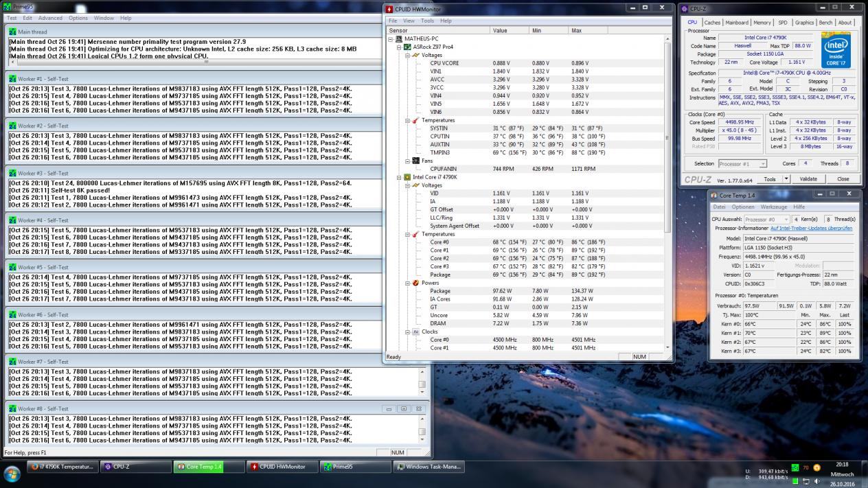
Task: Open the Windows Start orb
Action: (x=12, y=474)
